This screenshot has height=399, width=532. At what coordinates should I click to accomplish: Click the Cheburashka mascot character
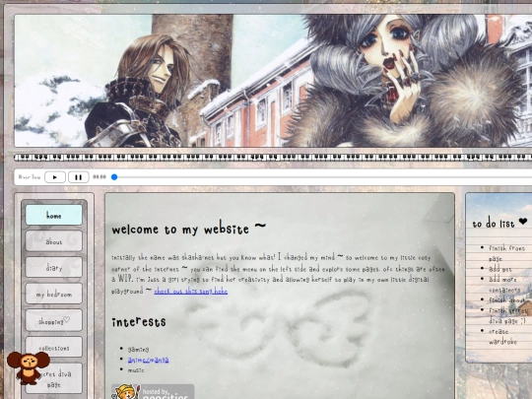click(29, 367)
